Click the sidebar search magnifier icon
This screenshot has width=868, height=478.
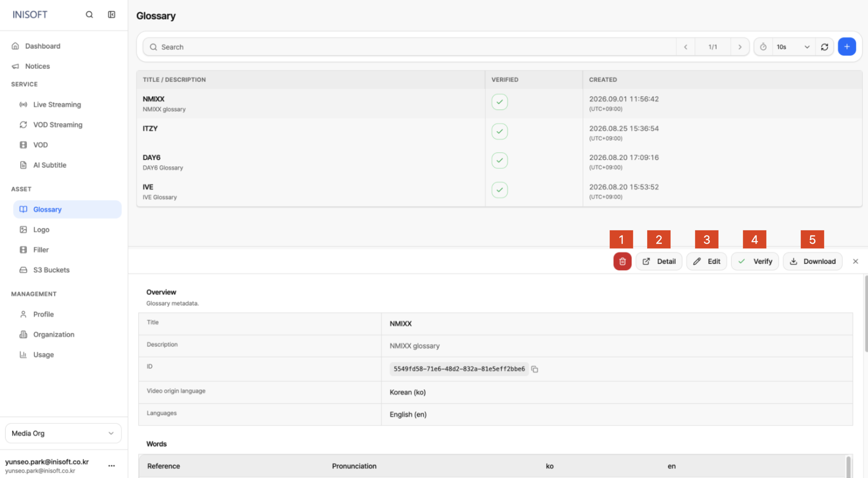89,15
